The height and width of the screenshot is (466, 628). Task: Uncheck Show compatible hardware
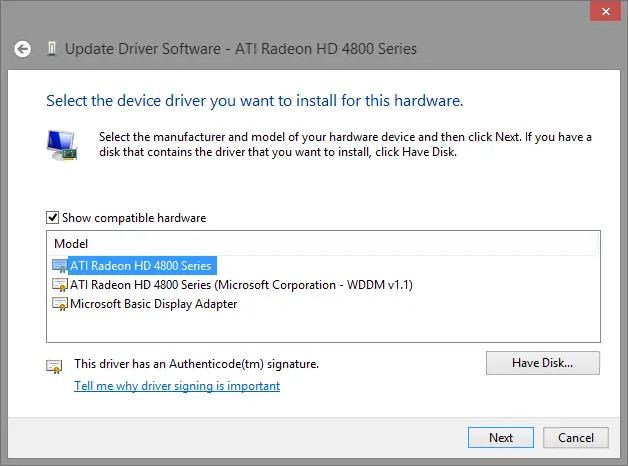(52, 218)
